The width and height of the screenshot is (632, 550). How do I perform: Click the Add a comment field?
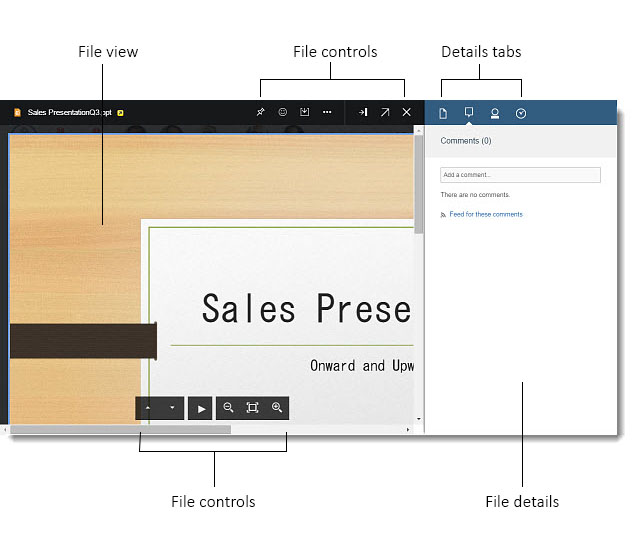[520, 175]
